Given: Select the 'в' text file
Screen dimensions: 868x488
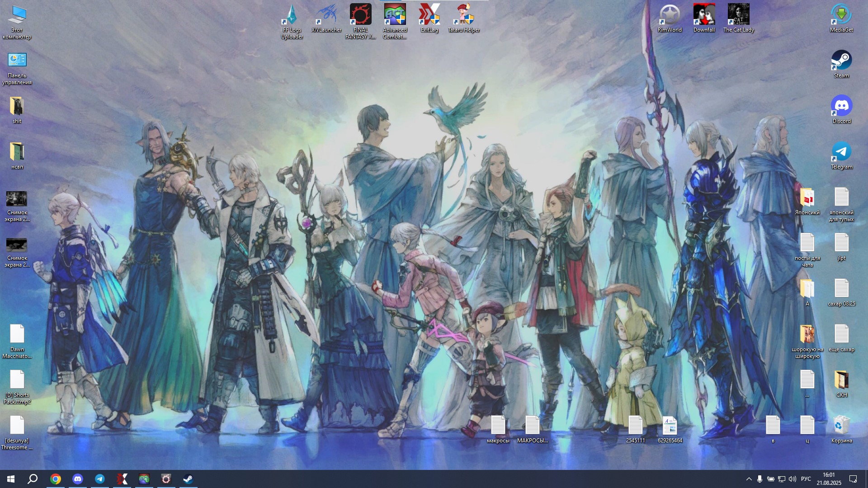Looking at the screenshot, I should tap(773, 429).
